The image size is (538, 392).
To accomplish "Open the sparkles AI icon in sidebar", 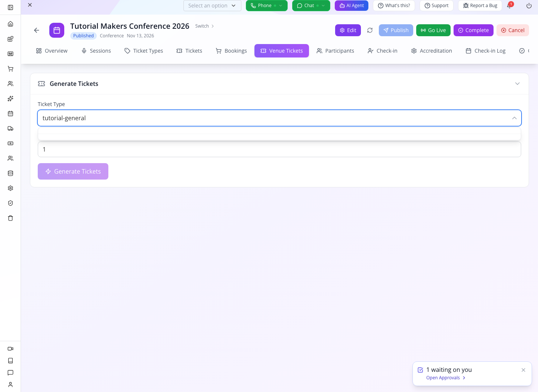I will pyautogui.click(x=10, y=99).
